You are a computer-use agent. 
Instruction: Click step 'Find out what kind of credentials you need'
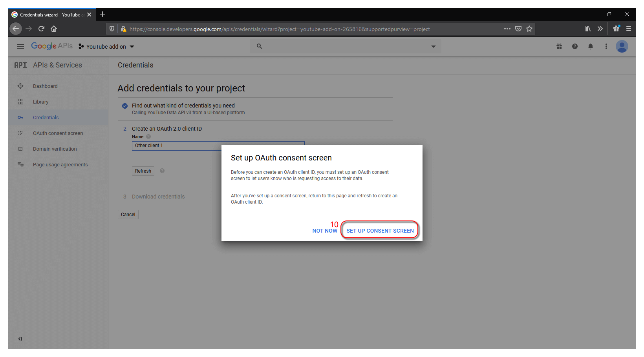tap(183, 106)
